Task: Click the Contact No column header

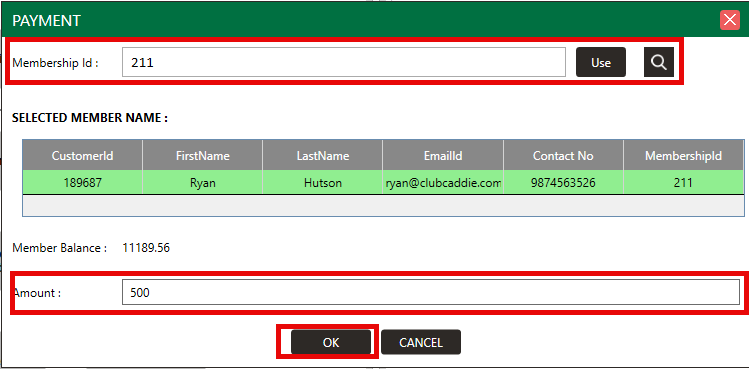Action: [563, 155]
